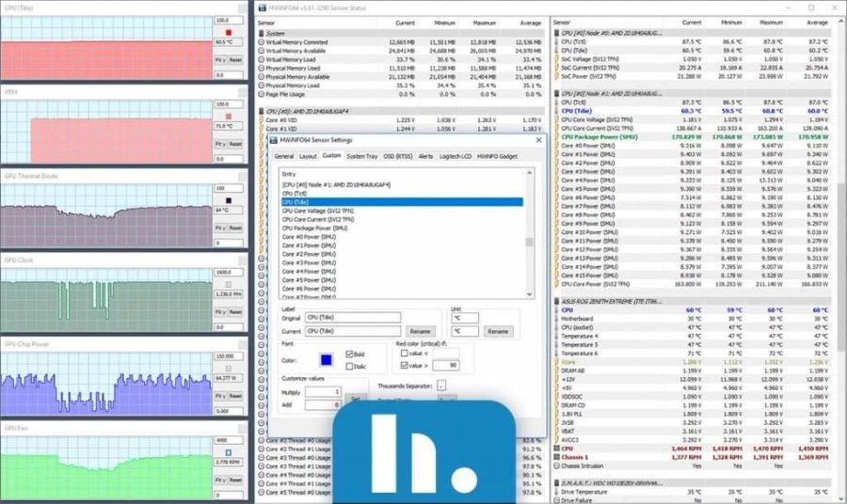Click 'SoC Voltage (SVI2 TFN)' sensor row
The height and width of the screenshot is (504, 847).
(x=692, y=59)
